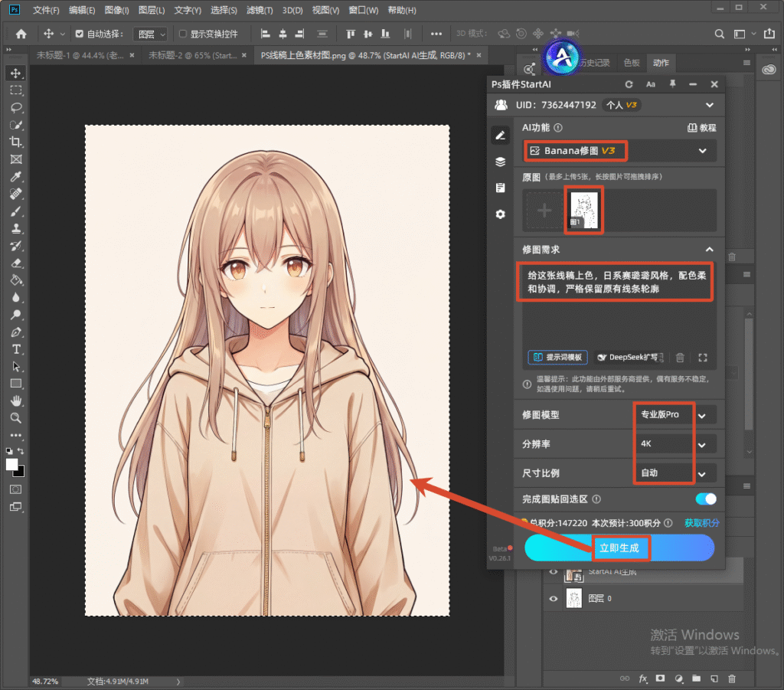This screenshot has width=784, height=690.
Task: Open the 窗口(W) menu
Action: click(363, 10)
